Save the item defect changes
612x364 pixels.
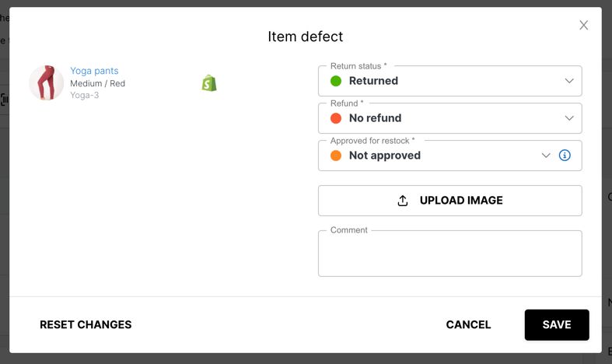coord(557,325)
